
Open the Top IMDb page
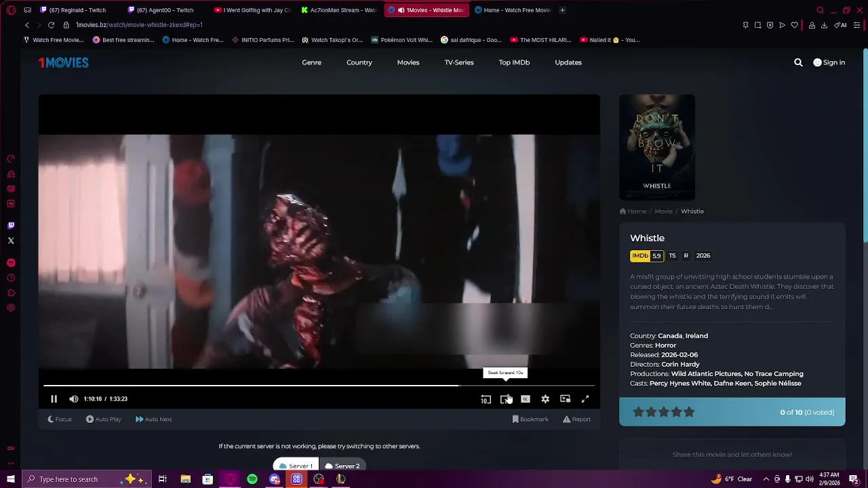pos(514,62)
